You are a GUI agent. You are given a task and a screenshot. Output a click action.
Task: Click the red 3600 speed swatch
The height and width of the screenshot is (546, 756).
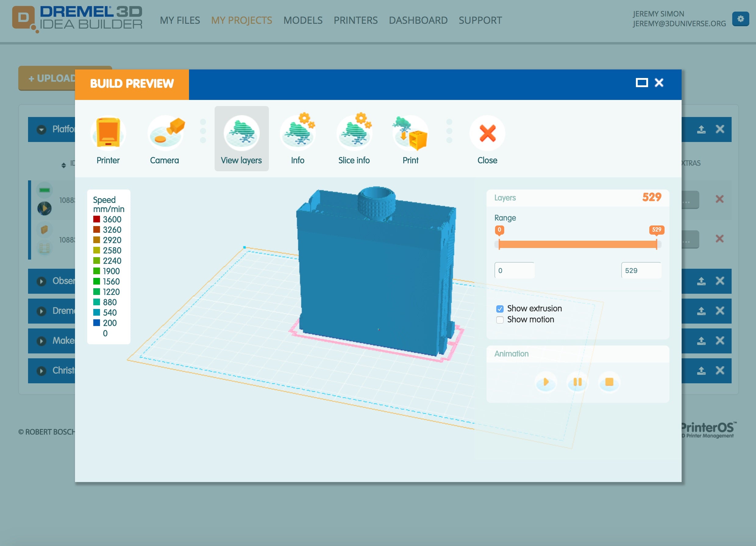pyautogui.click(x=97, y=219)
